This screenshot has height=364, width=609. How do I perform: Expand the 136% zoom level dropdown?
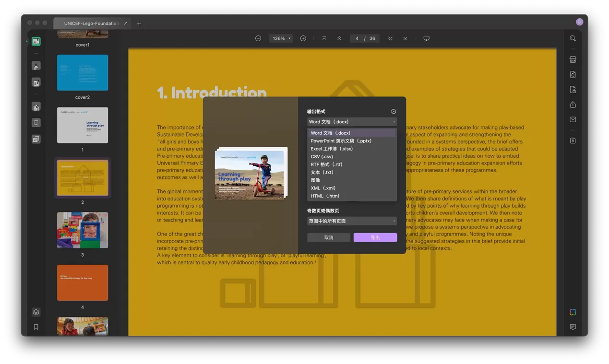pyautogui.click(x=282, y=38)
